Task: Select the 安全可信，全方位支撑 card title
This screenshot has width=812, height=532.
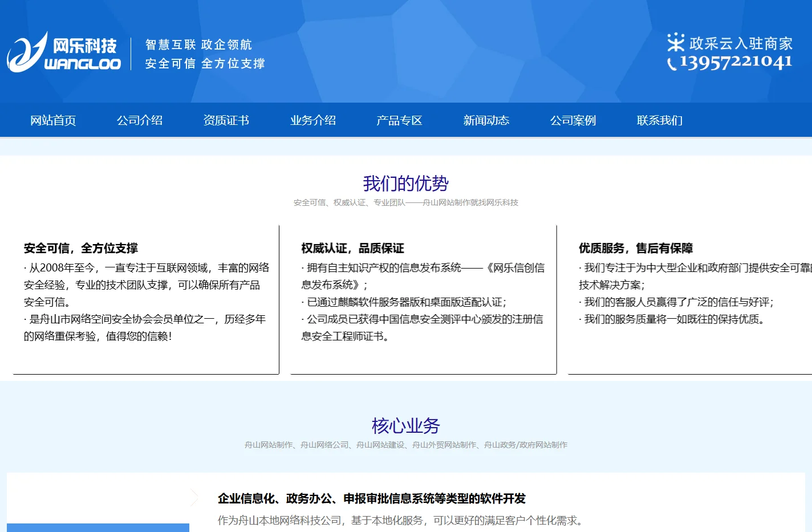Action: [x=81, y=248]
